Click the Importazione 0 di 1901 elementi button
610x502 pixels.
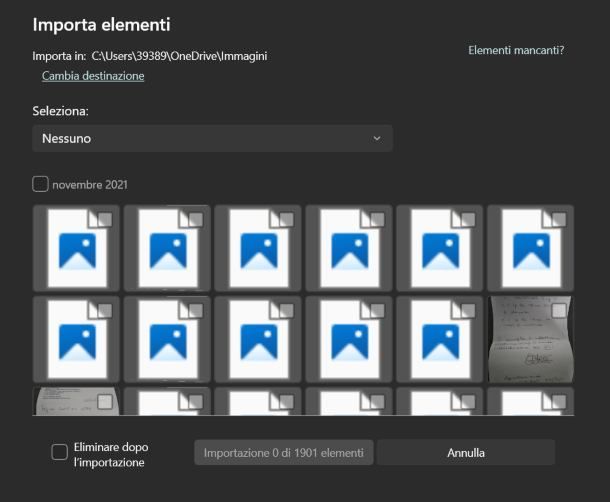pyautogui.click(x=284, y=453)
